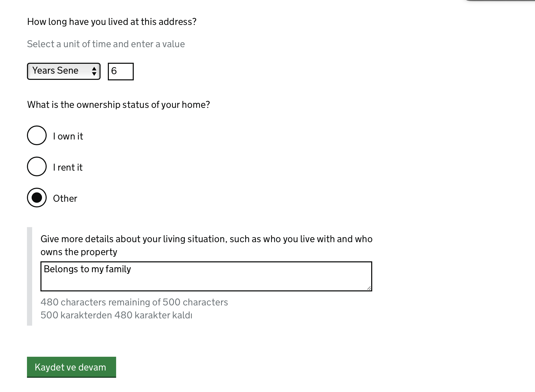The width and height of the screenshot is (535, 392).
Task: Click the 'Give more details' textarea label
Action: (x=206, y=245)
